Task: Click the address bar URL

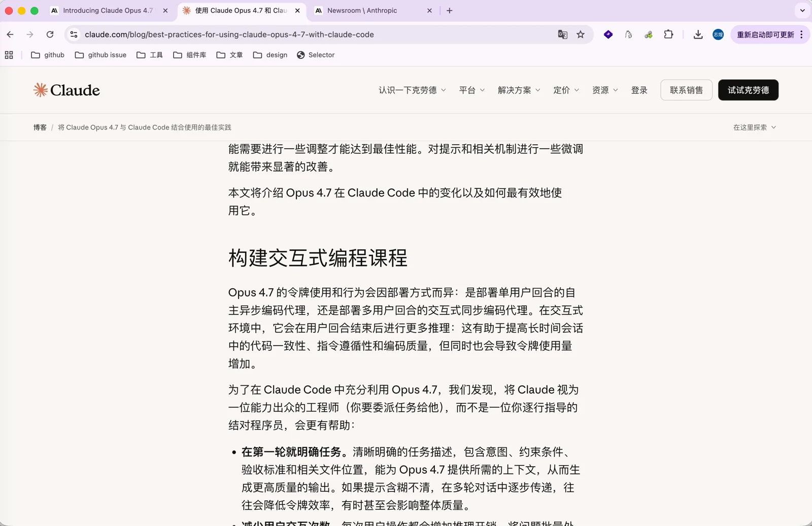Action: (229, 35)
